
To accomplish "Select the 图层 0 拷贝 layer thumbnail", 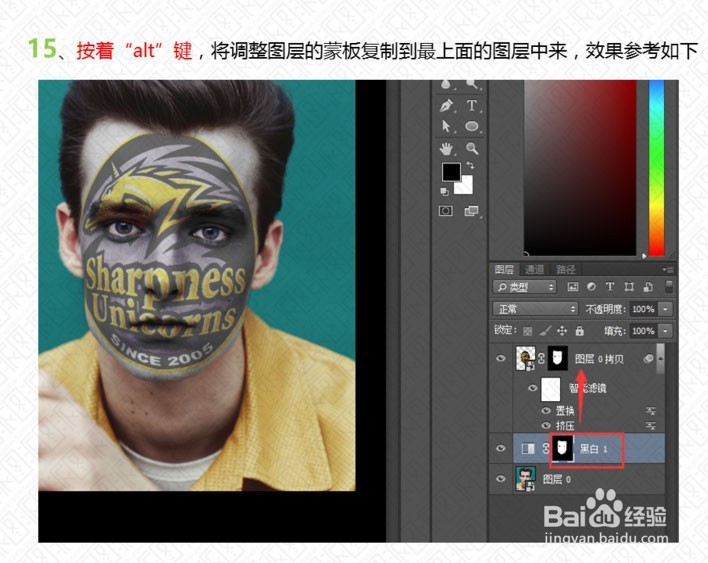I will point(526,358).
